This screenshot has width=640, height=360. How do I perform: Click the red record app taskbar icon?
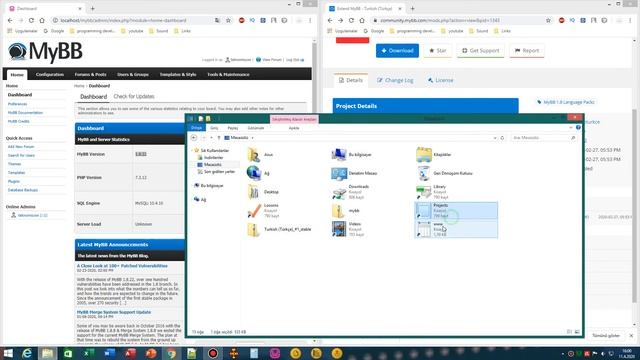[x=213, y=353]
